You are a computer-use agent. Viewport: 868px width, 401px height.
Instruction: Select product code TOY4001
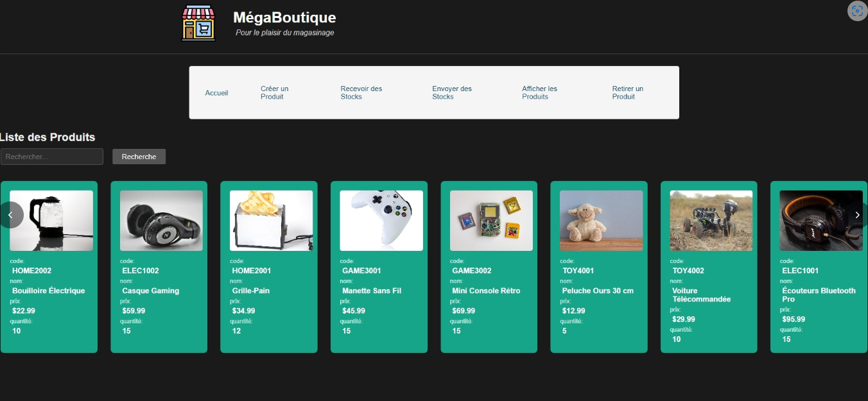pos(578,271)
